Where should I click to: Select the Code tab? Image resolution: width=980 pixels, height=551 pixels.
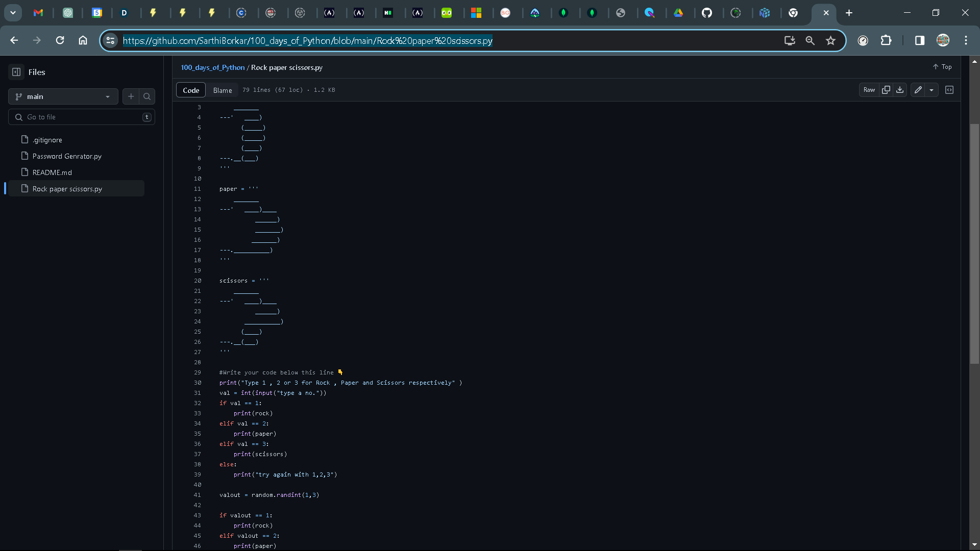pos(190,90)
